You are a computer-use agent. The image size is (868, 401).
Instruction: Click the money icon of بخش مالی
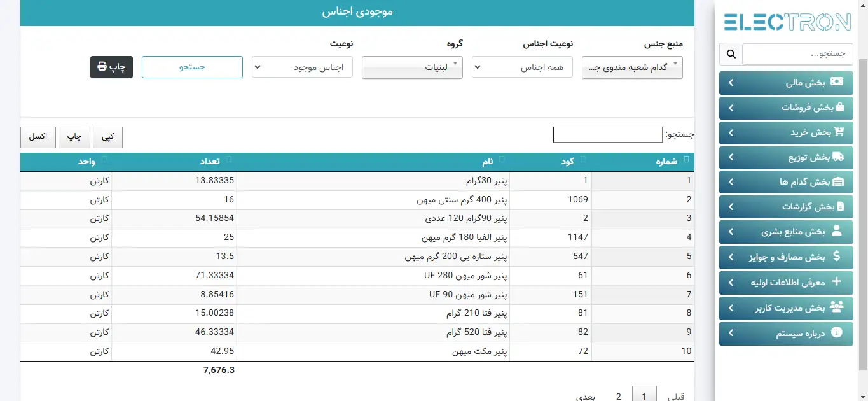coord(837,82)
